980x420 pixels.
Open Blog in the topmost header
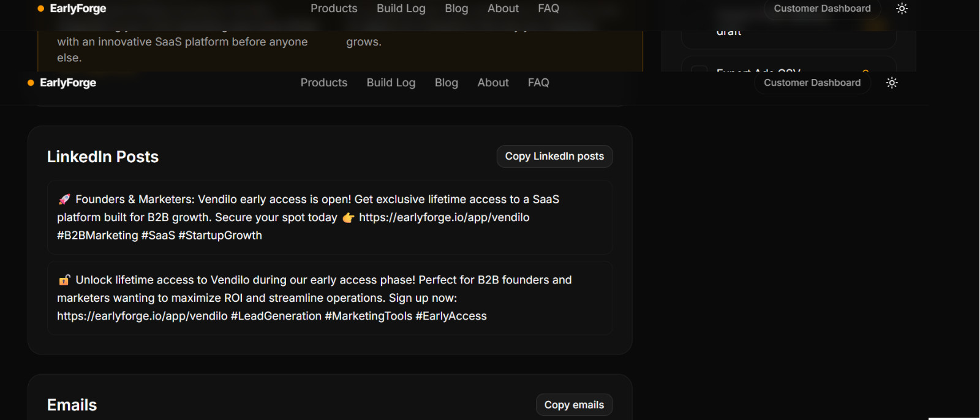coord(456,9)
